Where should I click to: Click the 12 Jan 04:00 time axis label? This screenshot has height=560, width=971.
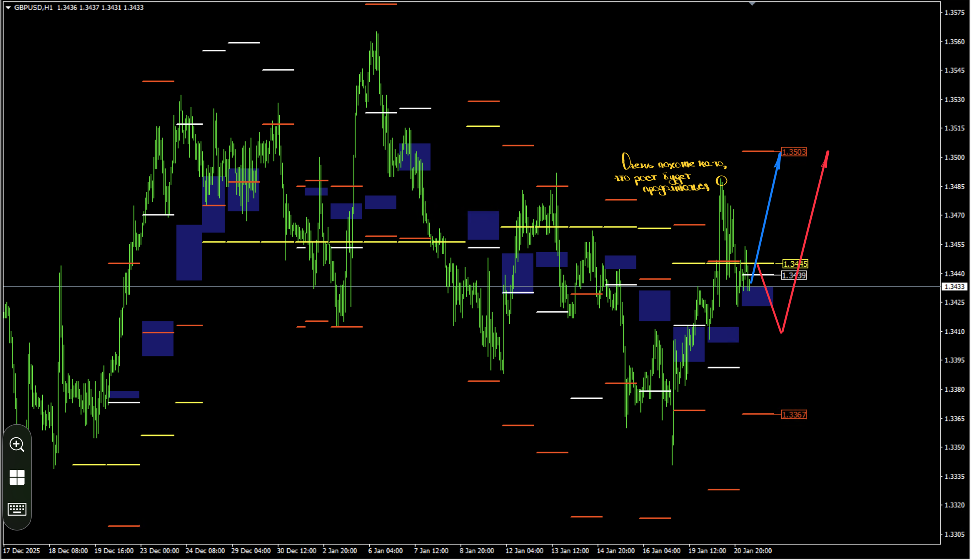pos(524,551)
